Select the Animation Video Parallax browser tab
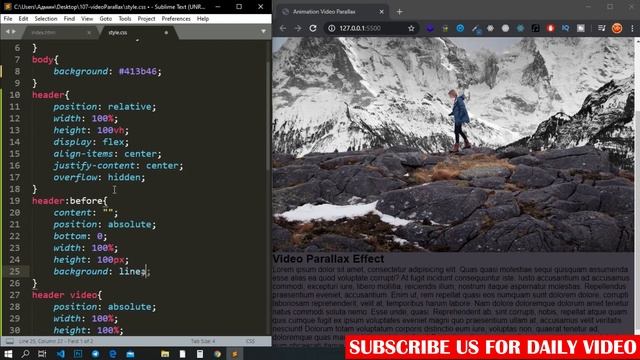Image resolution: width=640 pixels, height=360 pixels. click(333, 12)
